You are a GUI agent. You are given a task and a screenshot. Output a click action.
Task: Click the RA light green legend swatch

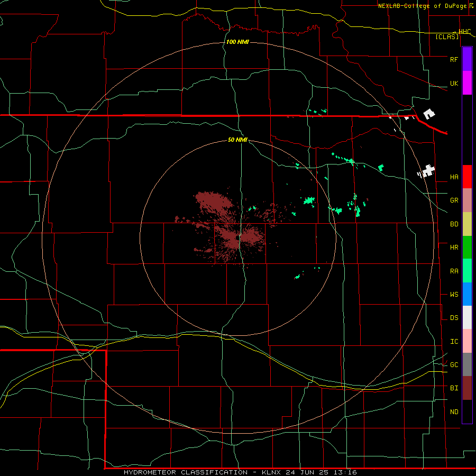click(467, 271)
